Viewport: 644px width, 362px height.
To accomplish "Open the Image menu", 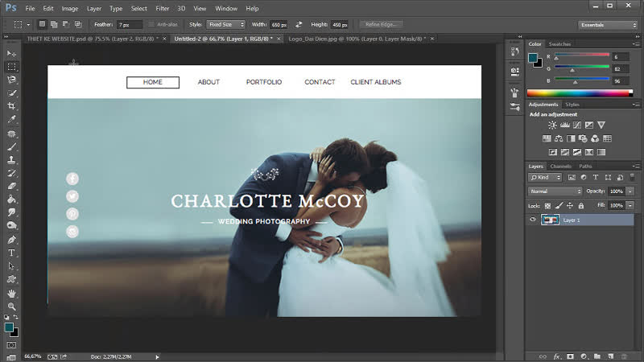I will [70, 8].
